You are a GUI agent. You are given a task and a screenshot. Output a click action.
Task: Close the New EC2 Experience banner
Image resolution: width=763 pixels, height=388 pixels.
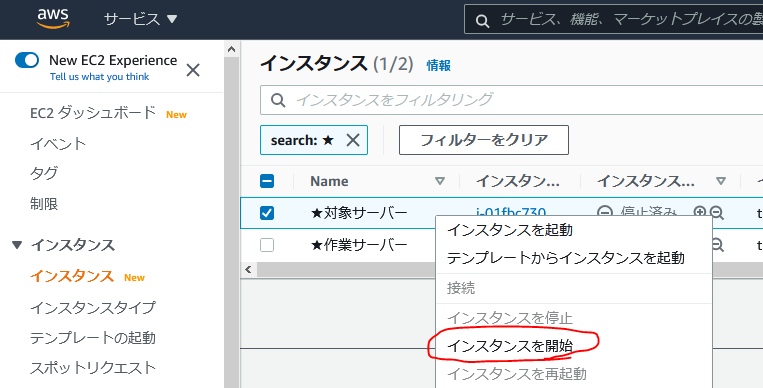click(x=193, y=70)
